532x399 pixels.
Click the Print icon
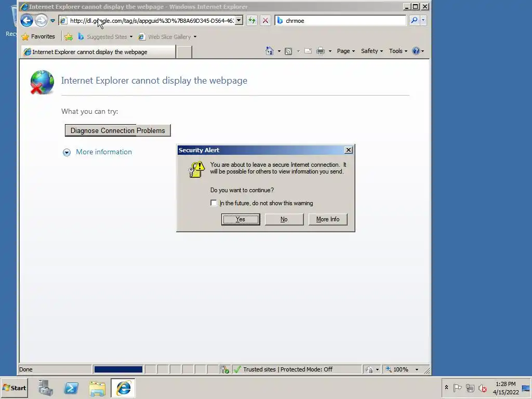pyautogui.click(x=320, y=51)
